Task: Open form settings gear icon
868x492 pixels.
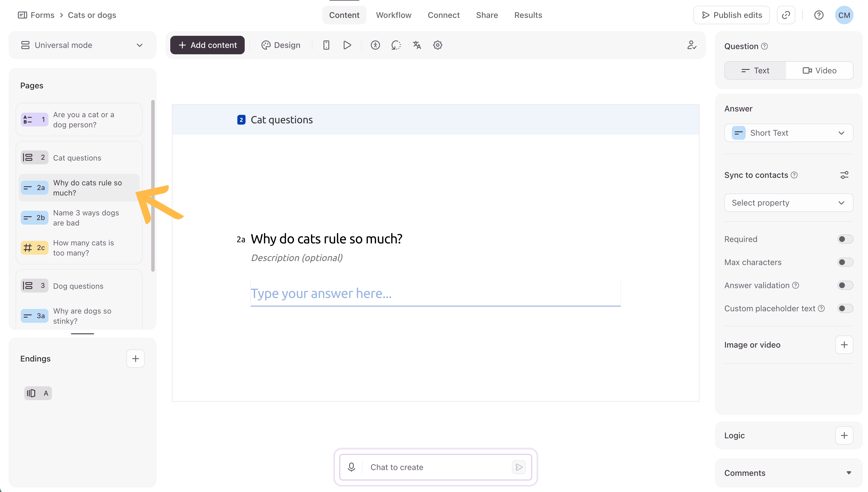Action: coord(437,45)
